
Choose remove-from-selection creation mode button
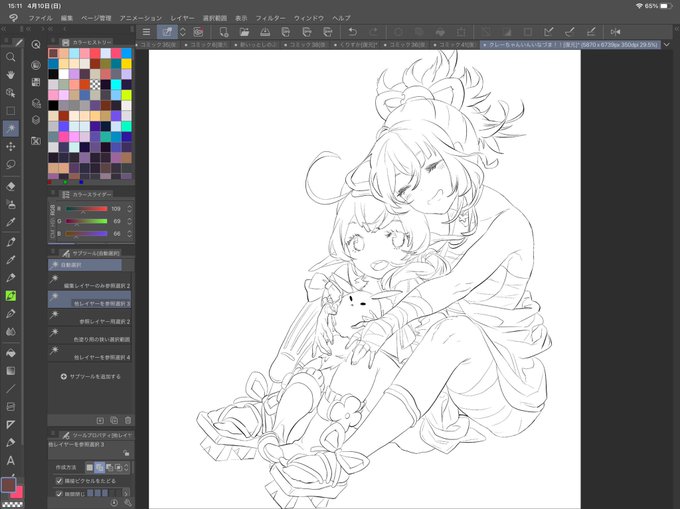pos(109,467)
